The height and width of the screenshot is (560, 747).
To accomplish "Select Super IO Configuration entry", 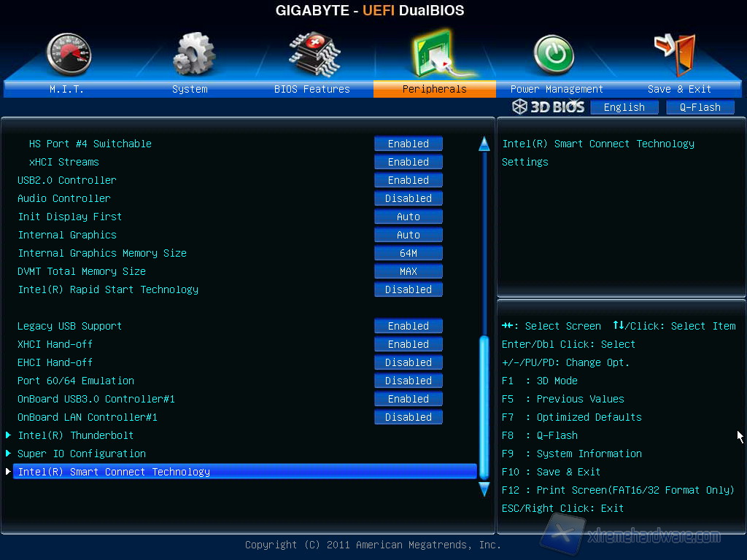I will coord(82,454).
